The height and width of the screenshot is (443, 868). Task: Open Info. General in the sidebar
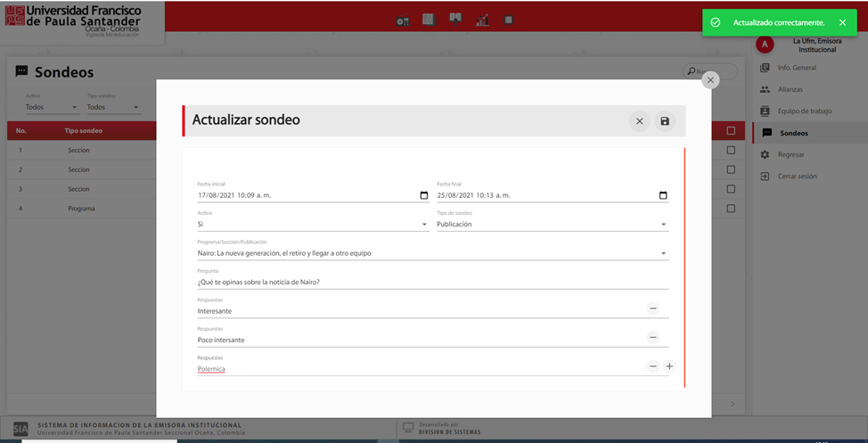tap(796, 68)
